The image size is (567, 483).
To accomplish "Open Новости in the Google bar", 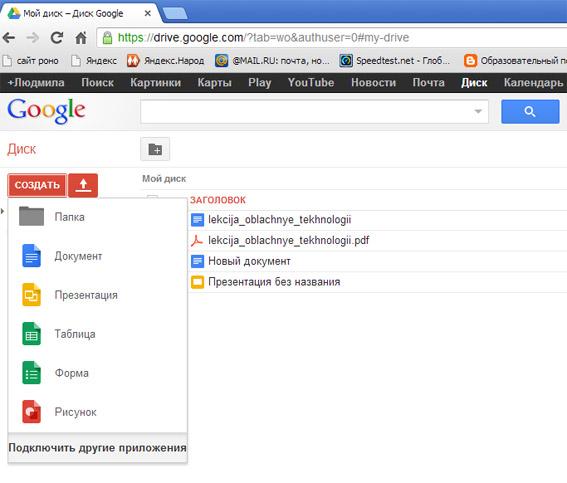I will (x=374, y=83).
